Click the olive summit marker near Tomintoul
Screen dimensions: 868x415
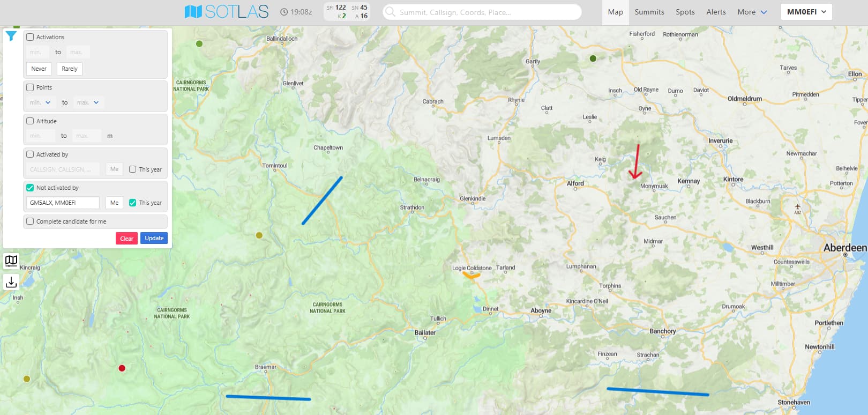[259, 235]
